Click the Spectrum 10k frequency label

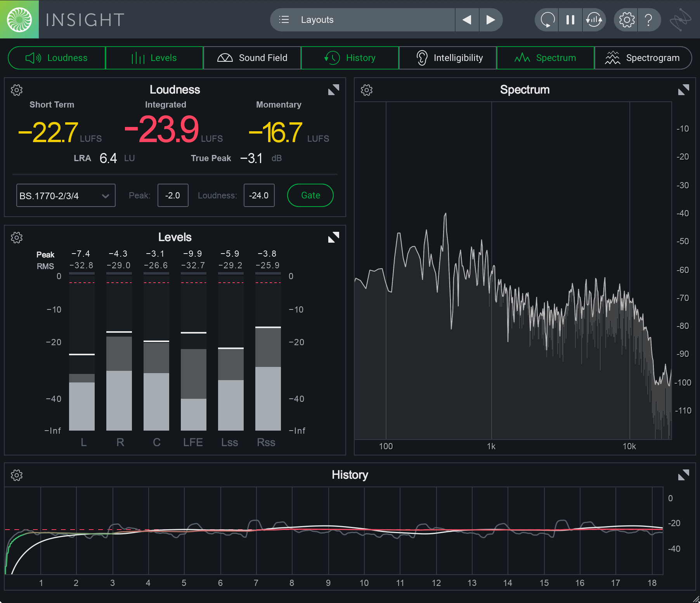629,447
